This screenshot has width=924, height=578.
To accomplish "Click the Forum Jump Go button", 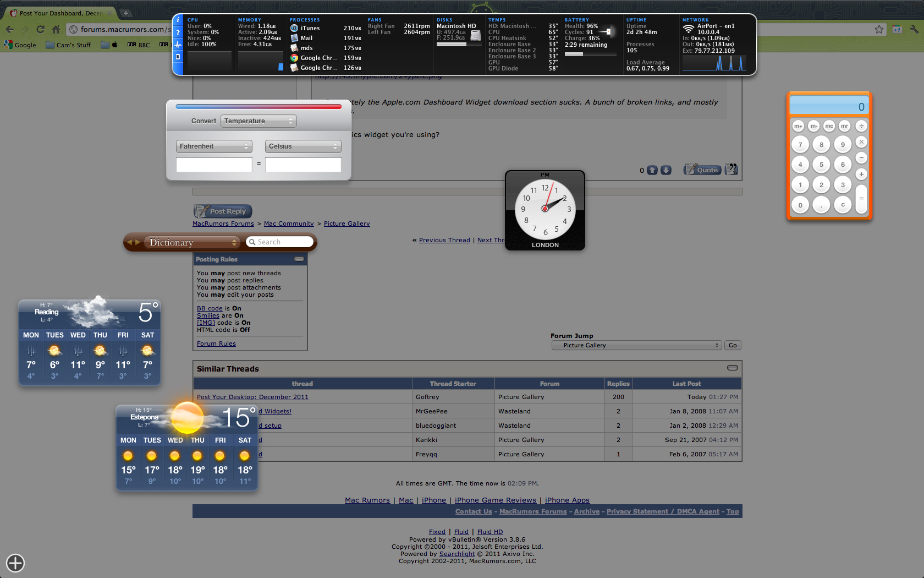I will tap(733, 345).
